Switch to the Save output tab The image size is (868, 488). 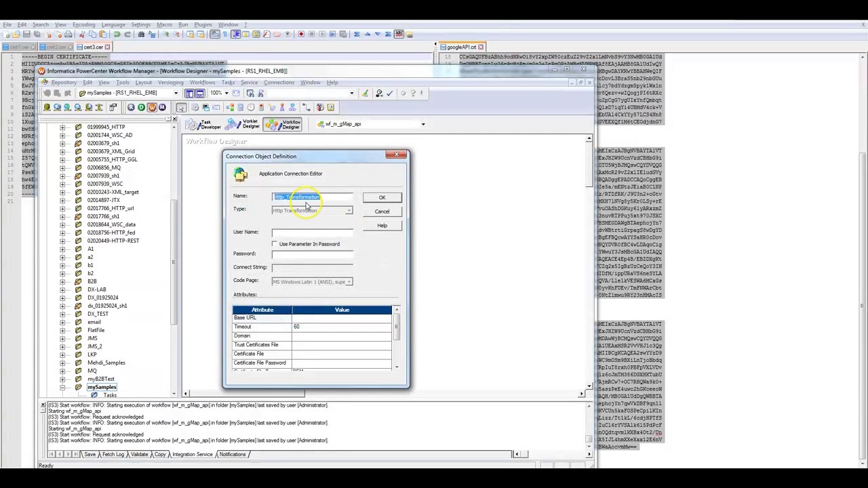point(90,454)
